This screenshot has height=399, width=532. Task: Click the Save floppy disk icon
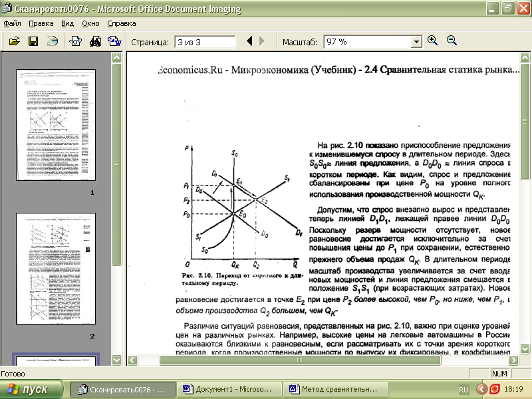coord(33,41)
